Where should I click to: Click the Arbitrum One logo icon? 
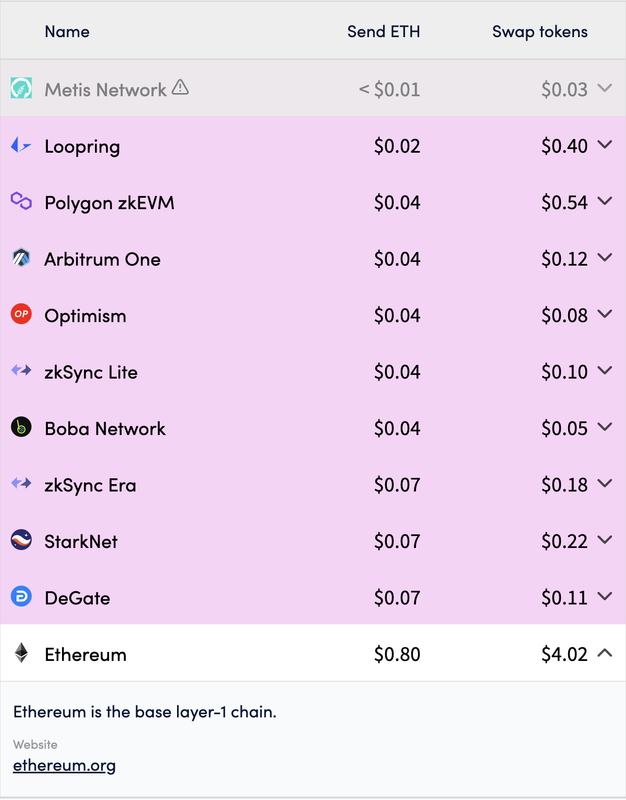[21, 258]
